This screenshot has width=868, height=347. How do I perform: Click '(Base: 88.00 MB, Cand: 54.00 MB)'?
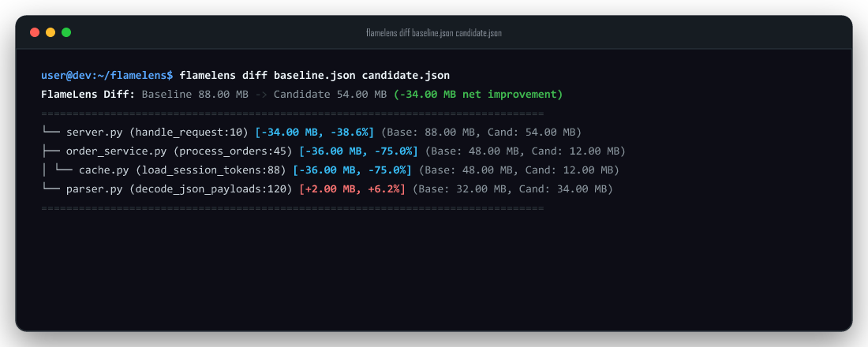pyautogui.click(x=481, y=132)
